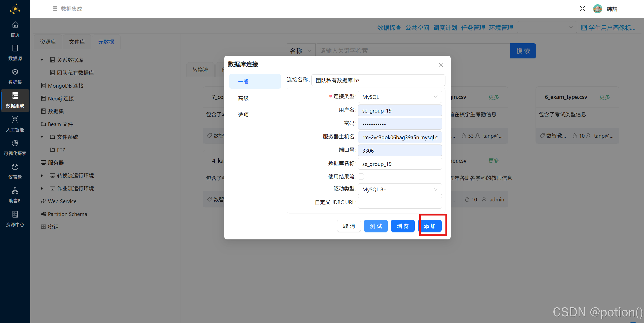The width and height of the screenshot is (644, 323).
Task: Collapse the 文件系统 tree node arrow
Action: [x=42, y=137]
